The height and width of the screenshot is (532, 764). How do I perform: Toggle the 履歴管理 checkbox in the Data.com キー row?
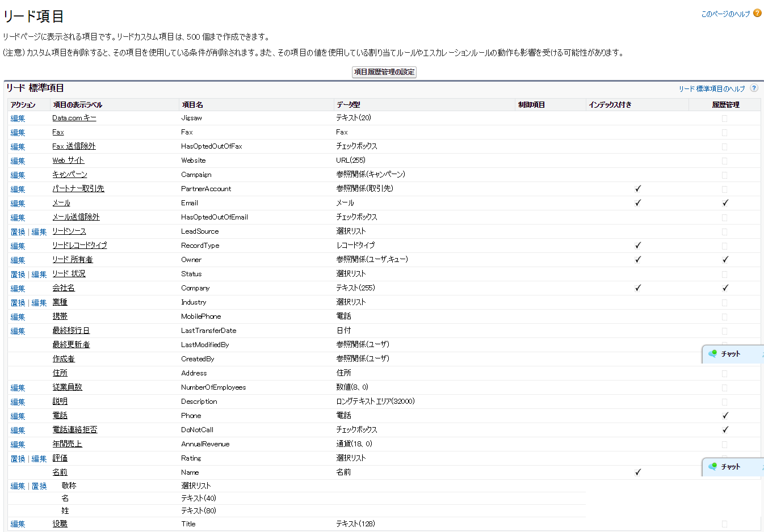coord(724,119)
